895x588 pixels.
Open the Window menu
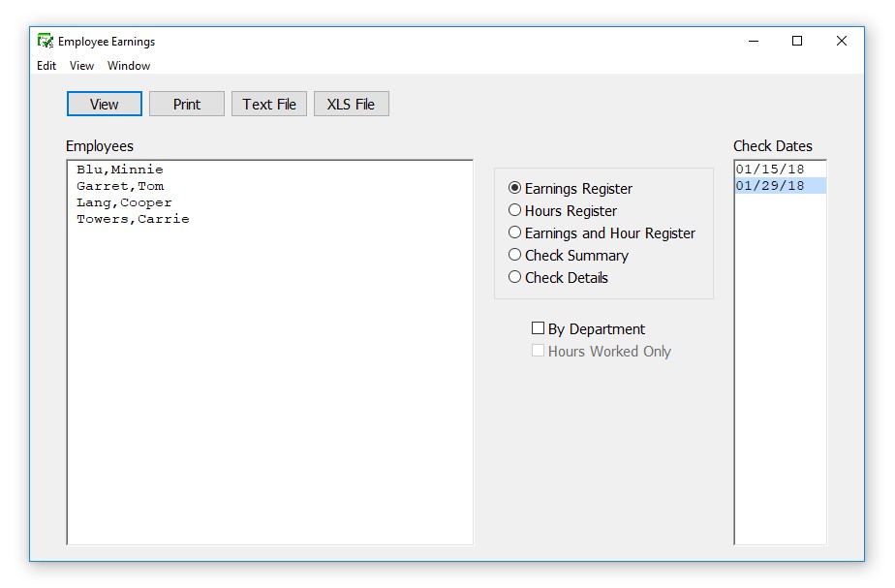pyautogui.click(x=129, y=66)
